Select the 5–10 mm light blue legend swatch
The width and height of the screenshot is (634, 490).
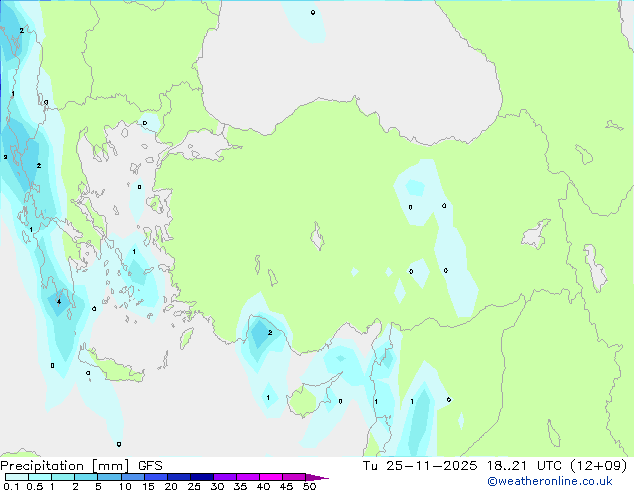tap(109, 477)
